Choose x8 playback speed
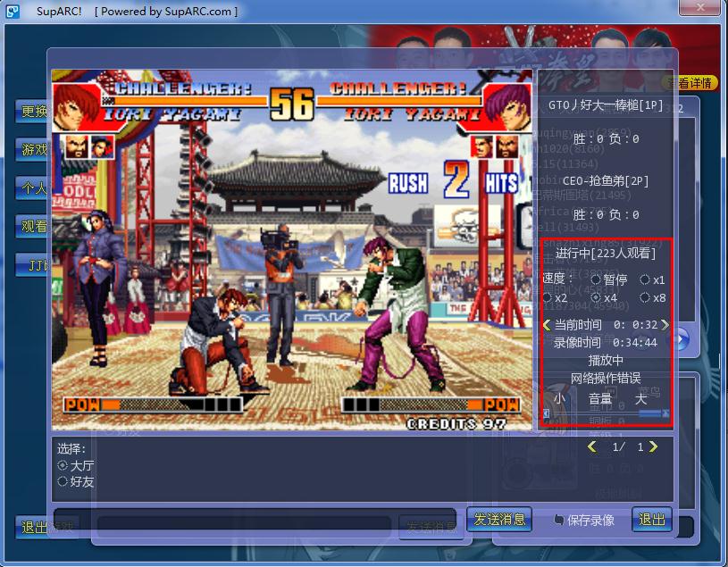Viewport: 728px width, 567px height. tap(652, 298)
